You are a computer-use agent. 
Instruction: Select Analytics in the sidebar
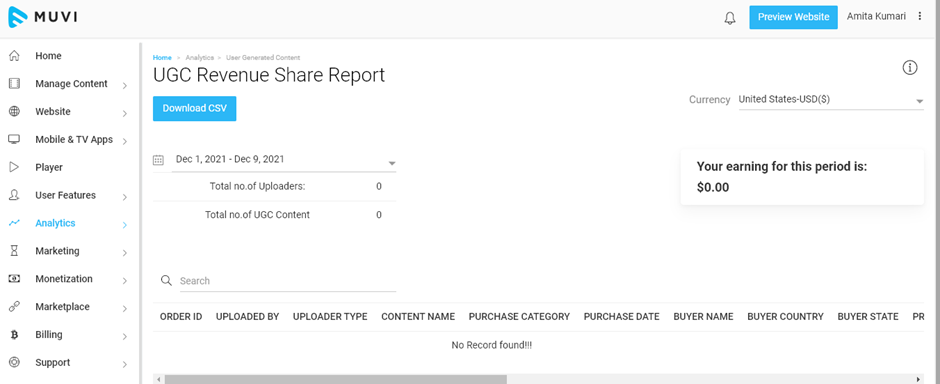pos(55,223)
